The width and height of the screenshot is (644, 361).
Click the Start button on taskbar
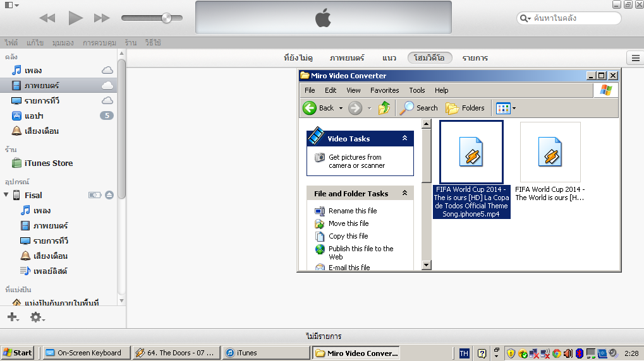click(18, 353)
